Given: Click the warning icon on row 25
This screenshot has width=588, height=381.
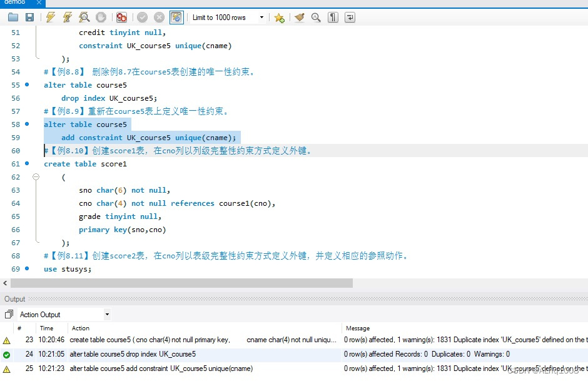Looking at the screenshot, I should [x=7, y=369].
